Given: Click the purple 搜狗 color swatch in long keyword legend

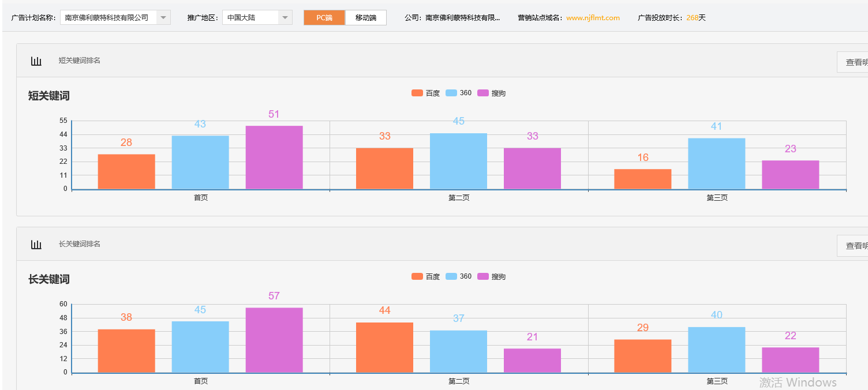Looking at the screenshot, I should point(485,276).
